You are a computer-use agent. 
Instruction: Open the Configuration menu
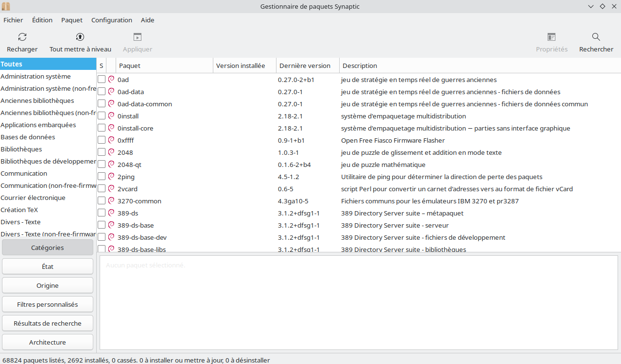tap(112, 20)
